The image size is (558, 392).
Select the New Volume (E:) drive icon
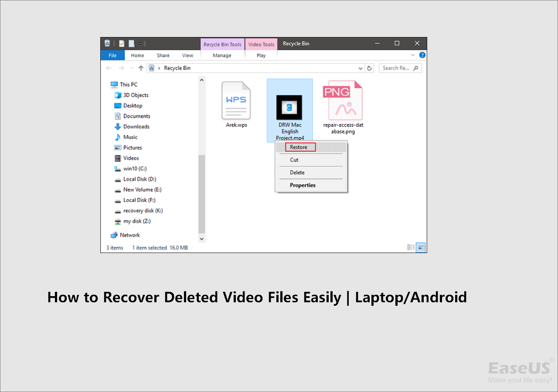click(118, 190)
